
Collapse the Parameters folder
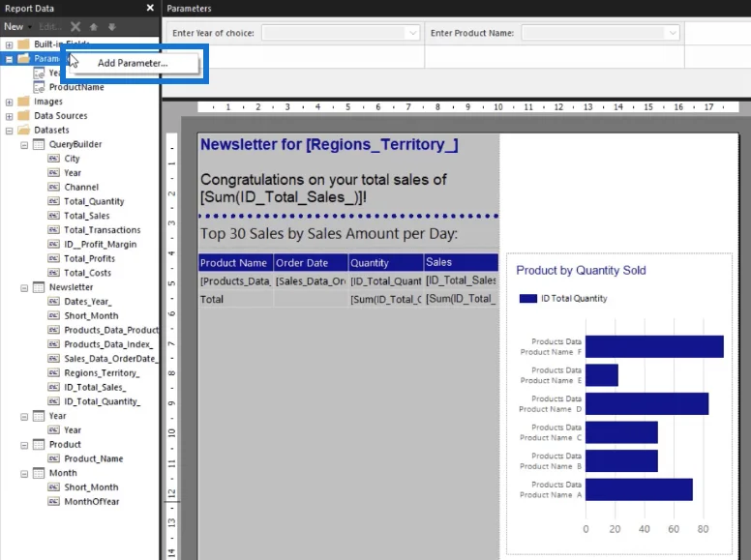[x=9, y=59]
